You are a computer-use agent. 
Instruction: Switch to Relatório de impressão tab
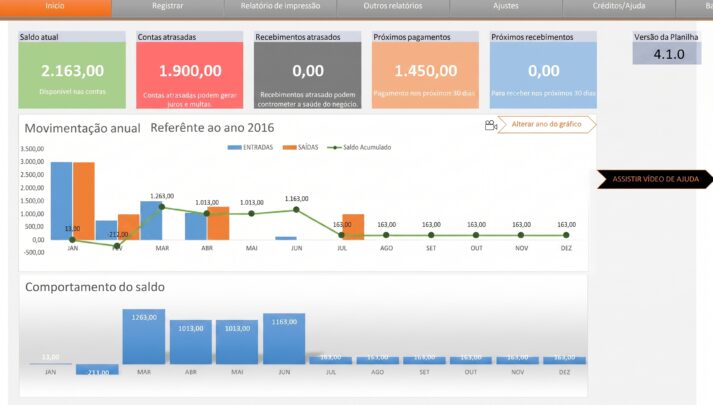[x=280, y=8]
